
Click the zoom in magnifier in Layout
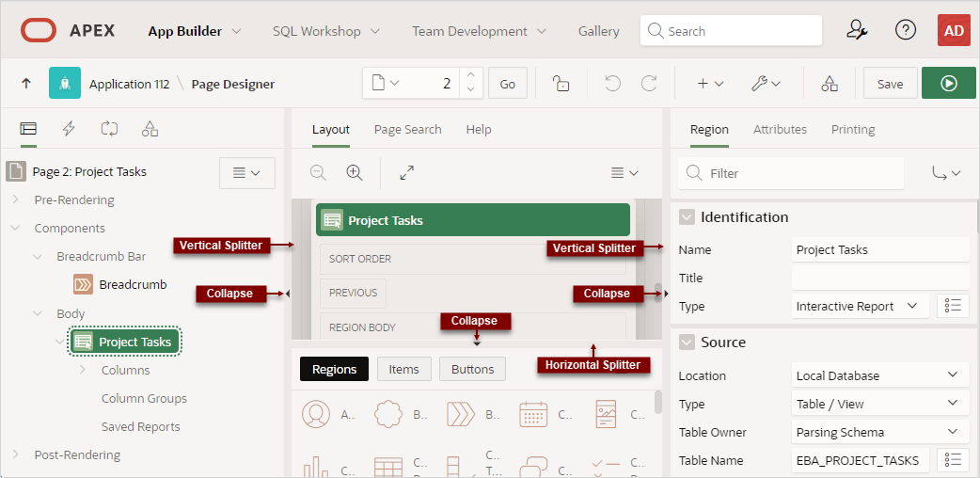(355, 173)
